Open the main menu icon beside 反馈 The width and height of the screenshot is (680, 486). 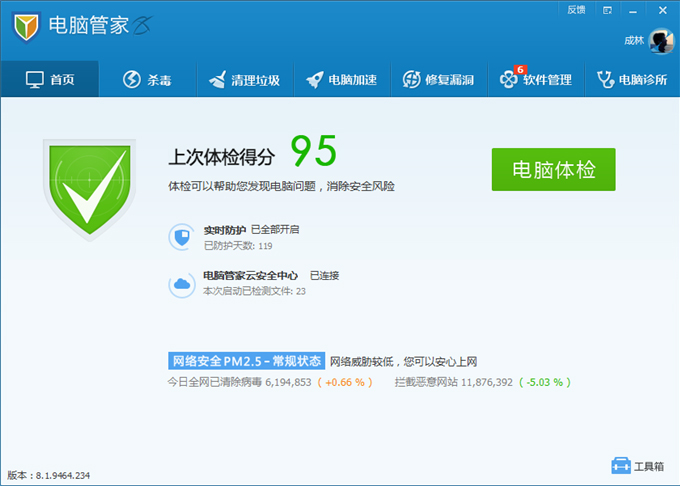[607, 10]
